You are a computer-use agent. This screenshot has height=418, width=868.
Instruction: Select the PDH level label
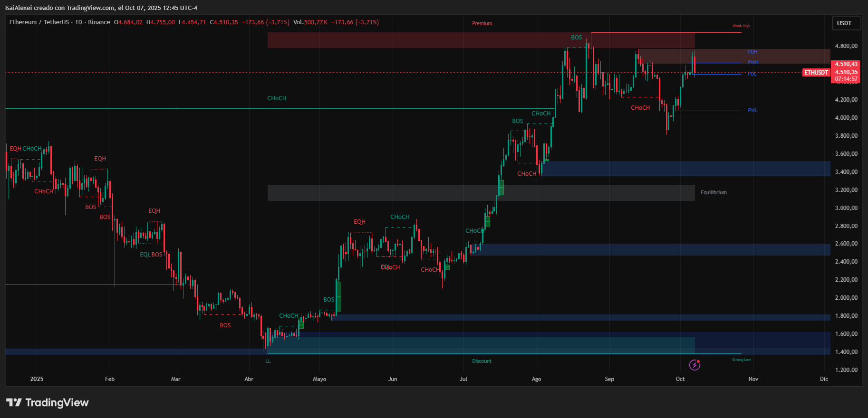752,52
